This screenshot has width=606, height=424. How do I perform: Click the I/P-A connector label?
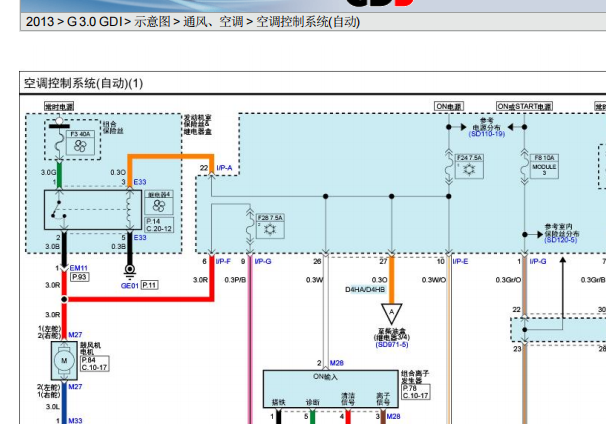pos(224,168)
